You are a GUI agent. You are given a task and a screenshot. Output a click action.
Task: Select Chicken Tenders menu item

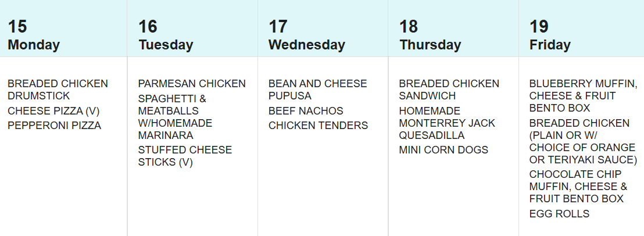318,126
